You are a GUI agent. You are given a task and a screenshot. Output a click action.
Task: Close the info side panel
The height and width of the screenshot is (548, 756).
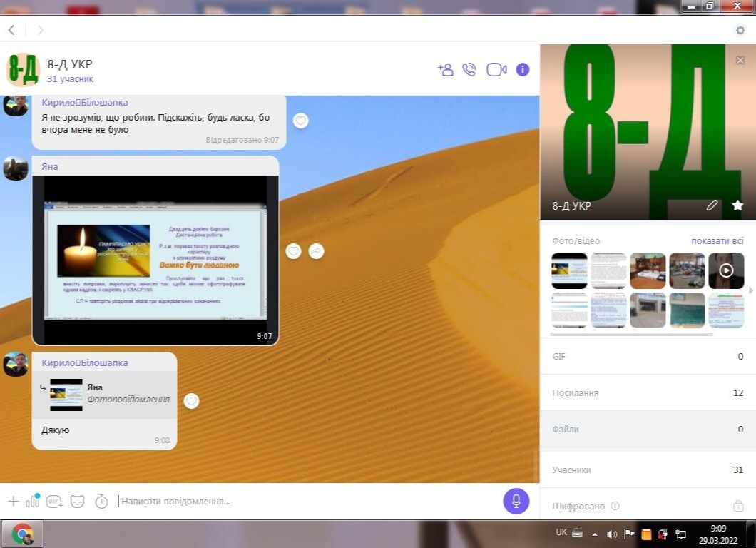pyautogui.click(x=740, y=61)
